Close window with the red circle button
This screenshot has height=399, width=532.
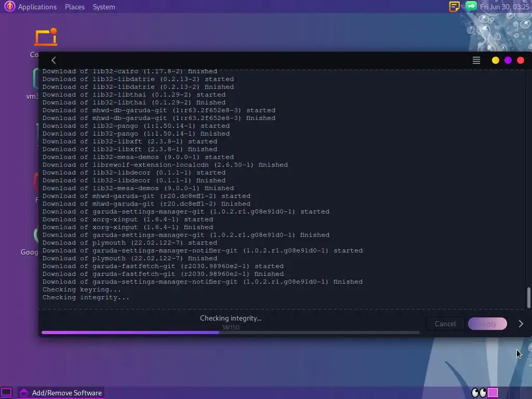(x=521, y=60)
